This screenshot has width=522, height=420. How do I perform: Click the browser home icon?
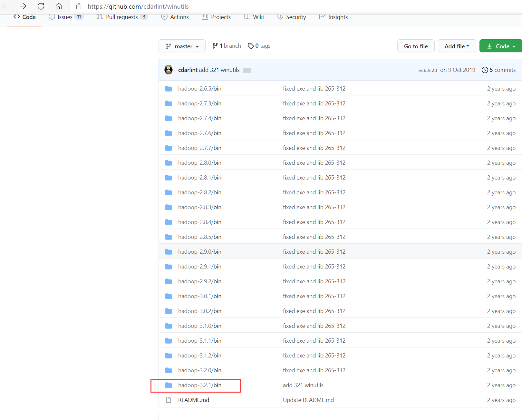coord(59,6)
